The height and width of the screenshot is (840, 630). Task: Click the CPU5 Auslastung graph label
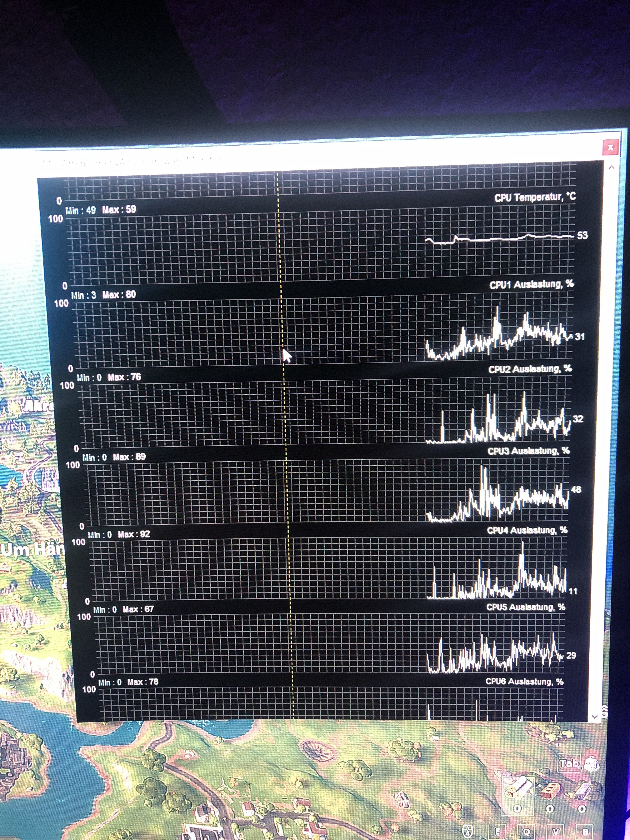pyautogui.click(x=526, y=607)
